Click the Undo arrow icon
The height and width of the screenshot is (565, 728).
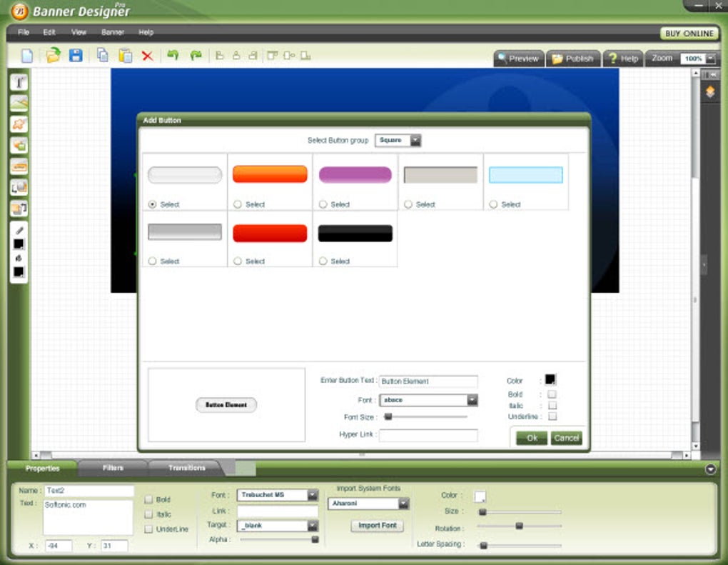pyautogui.click(x=173, y=55)
